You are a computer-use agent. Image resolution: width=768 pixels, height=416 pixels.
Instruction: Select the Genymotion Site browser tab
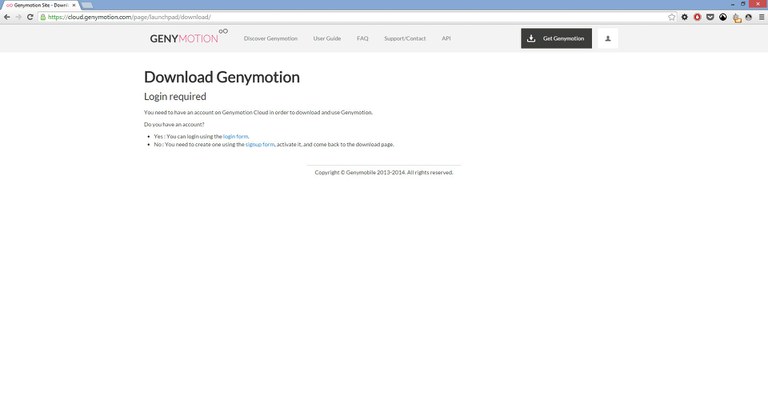click(x=40, y=5)
